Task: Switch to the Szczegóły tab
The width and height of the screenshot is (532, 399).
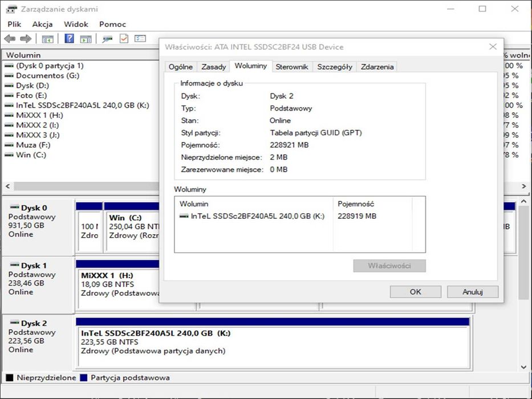Action: (x=335, y=67)
